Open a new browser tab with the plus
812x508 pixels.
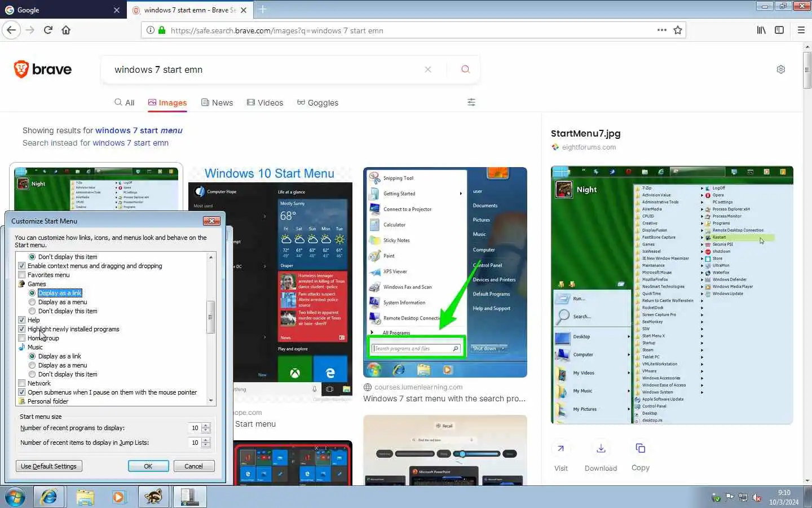coord(263,10)
